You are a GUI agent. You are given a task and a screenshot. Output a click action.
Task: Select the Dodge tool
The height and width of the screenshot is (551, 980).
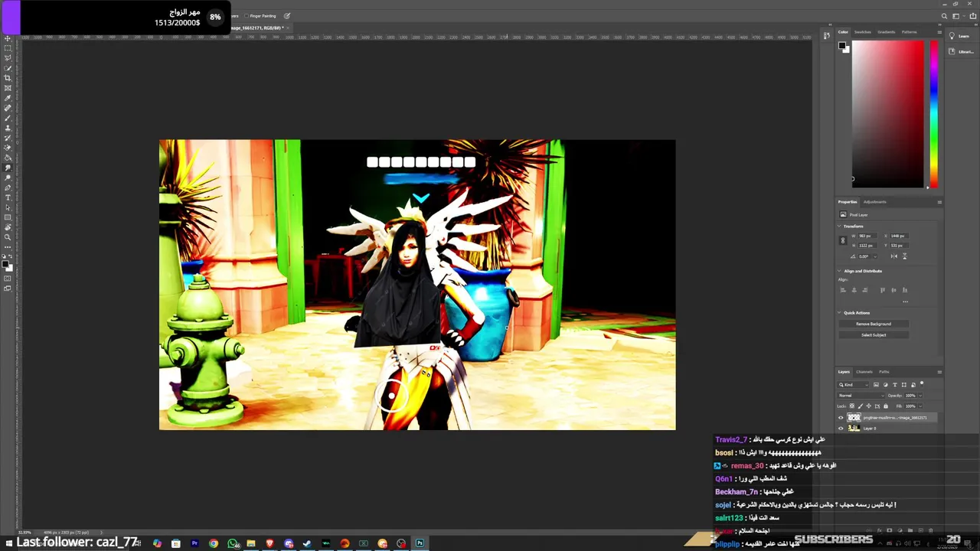7,178
